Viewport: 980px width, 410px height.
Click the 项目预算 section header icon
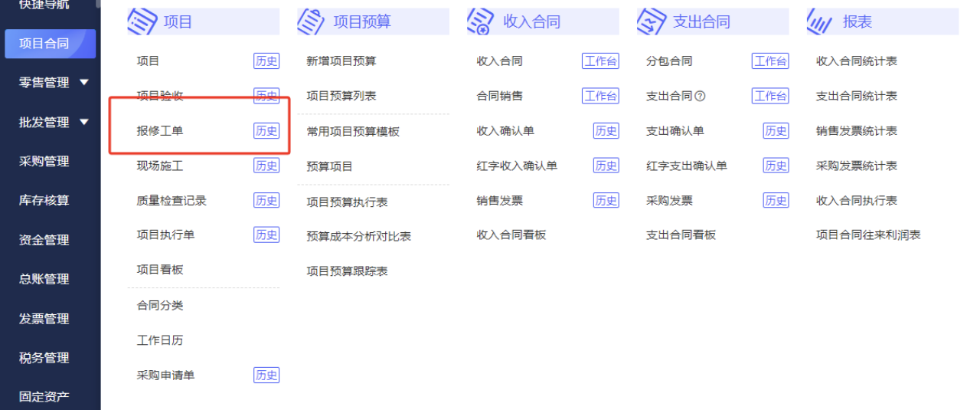(312, 21)
